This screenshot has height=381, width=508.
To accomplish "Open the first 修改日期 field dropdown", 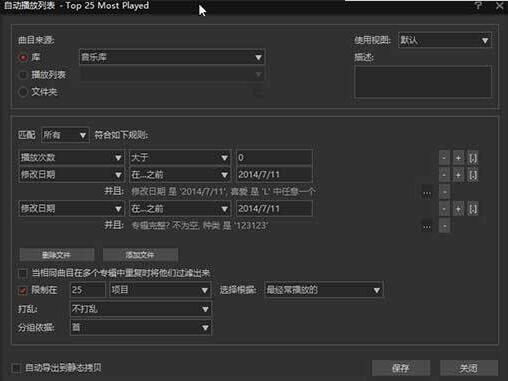I will 71,174.
